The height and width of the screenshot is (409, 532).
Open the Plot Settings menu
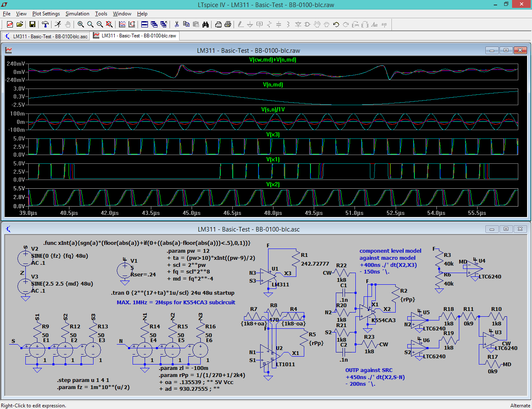click(46, 14)
